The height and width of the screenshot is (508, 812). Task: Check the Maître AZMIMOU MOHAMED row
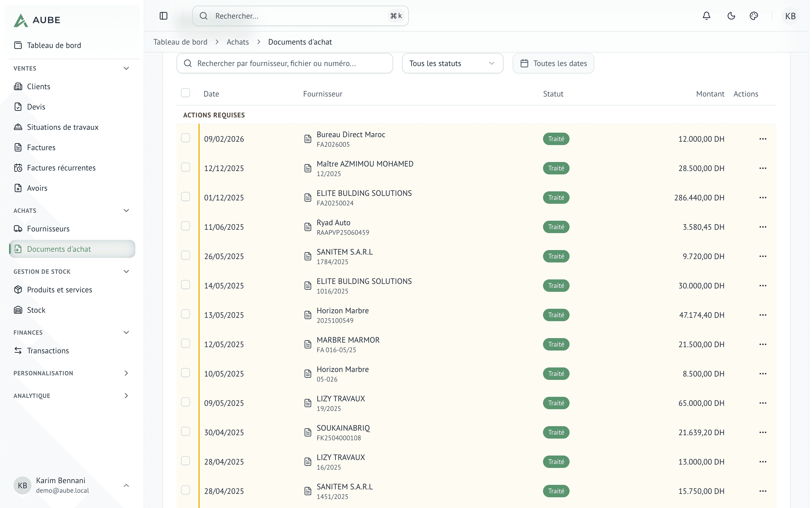click(185, 167)
